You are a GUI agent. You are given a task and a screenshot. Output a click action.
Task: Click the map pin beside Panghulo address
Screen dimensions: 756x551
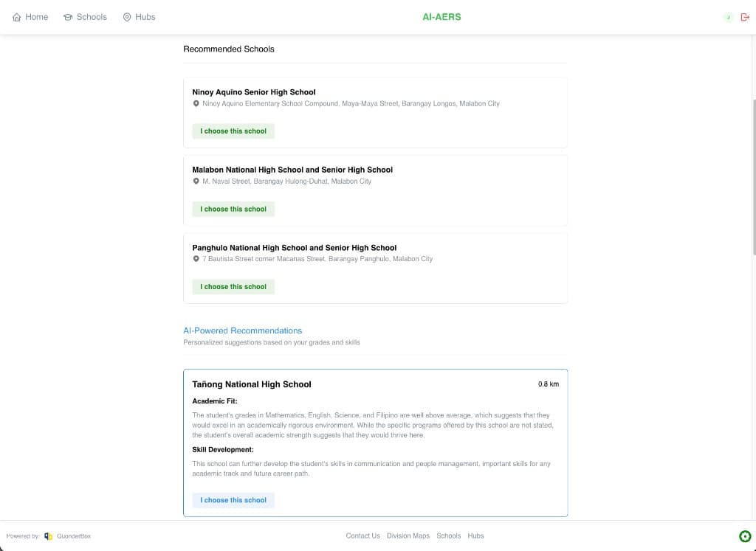click(196, 259)
